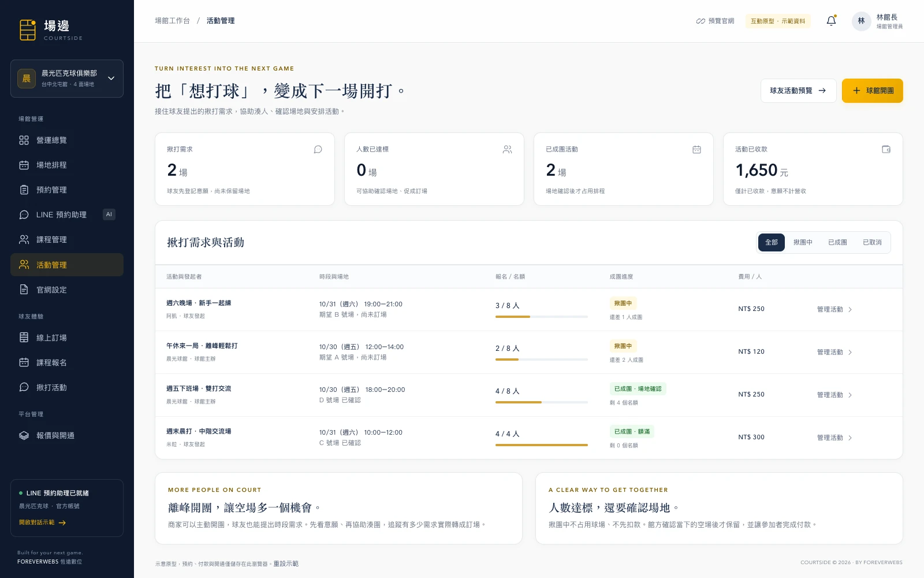
Task: Click the AI tag beside LINE 預約助理
Action: pyautogui.click(x=109, y=214)
